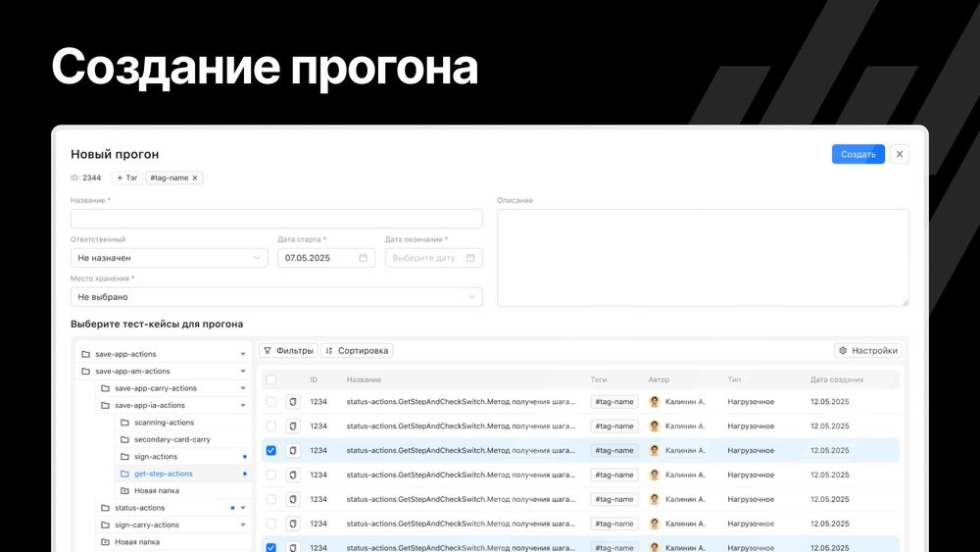Check the first test case row checkbox

tap(271, 402)
